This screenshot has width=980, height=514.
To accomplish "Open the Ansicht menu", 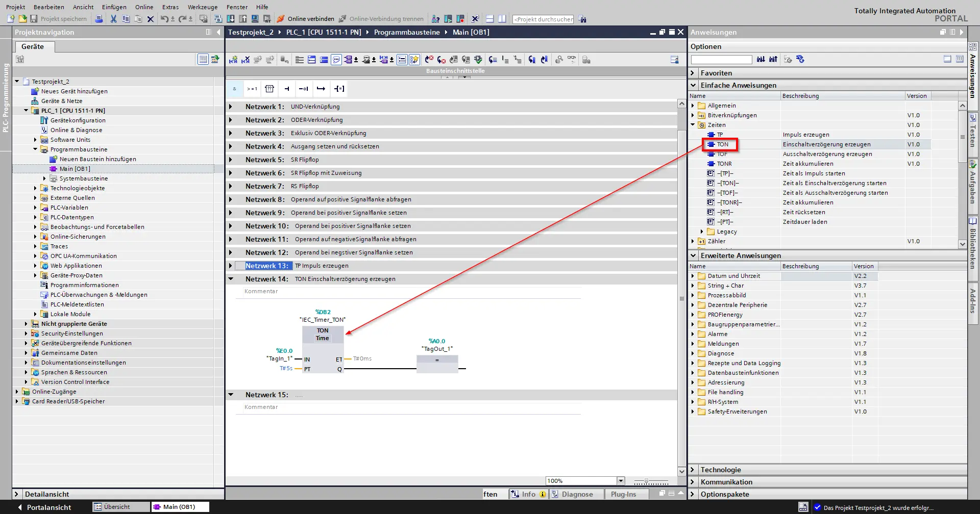I will pos(83,7).
